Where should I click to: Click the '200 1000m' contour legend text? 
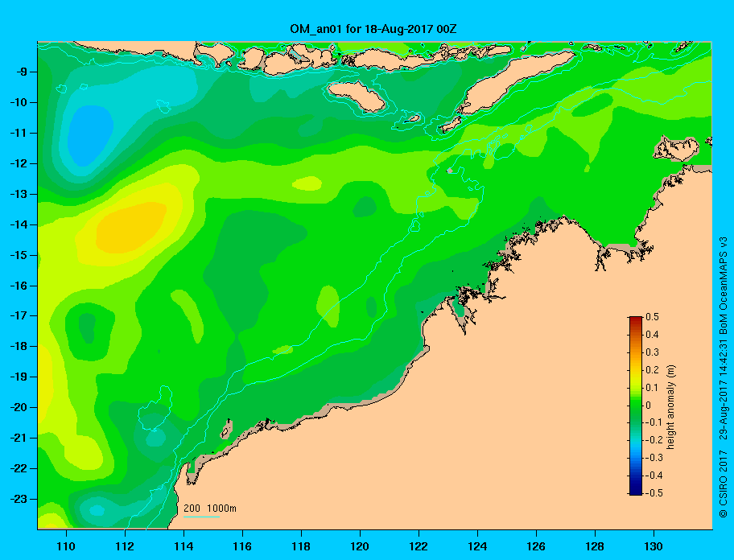210,509
